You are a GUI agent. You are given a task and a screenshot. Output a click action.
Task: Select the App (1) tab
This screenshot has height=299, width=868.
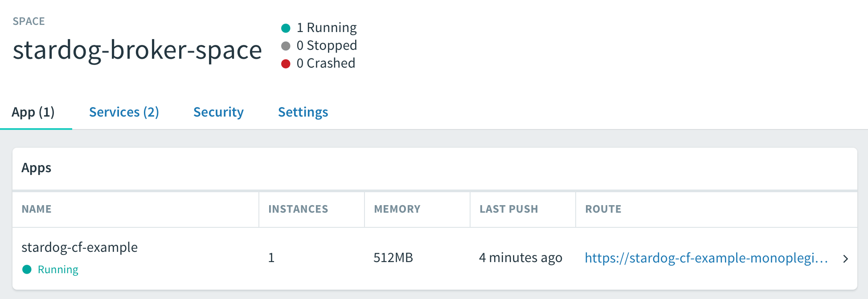tap(33, 112)
